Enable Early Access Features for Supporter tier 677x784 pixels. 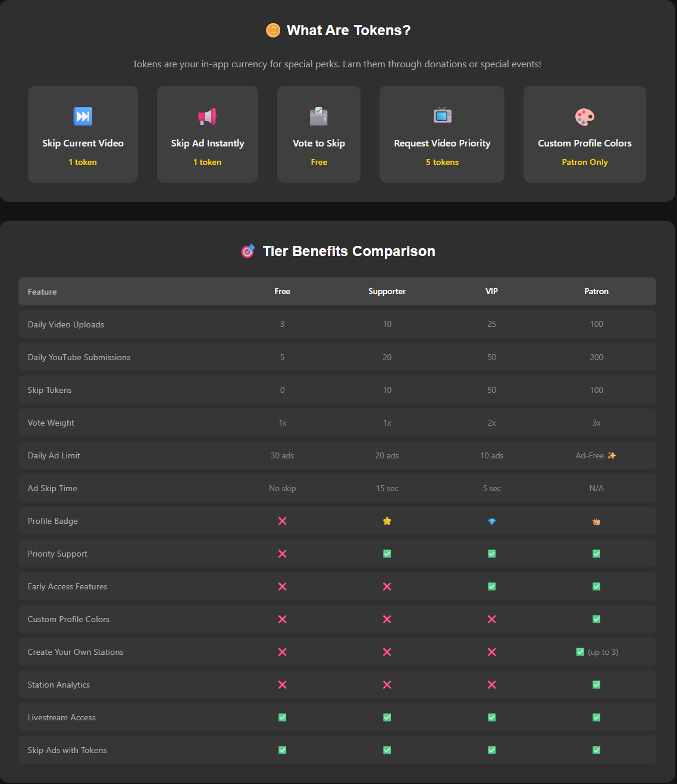(387, 586)
